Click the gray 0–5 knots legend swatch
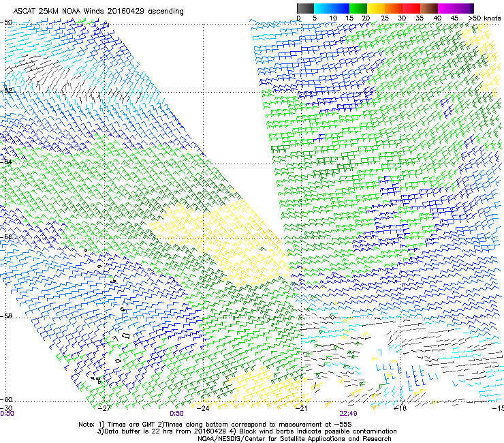Image resolution: width=504 pixels, height=443 pixels. tap(305, 8)
